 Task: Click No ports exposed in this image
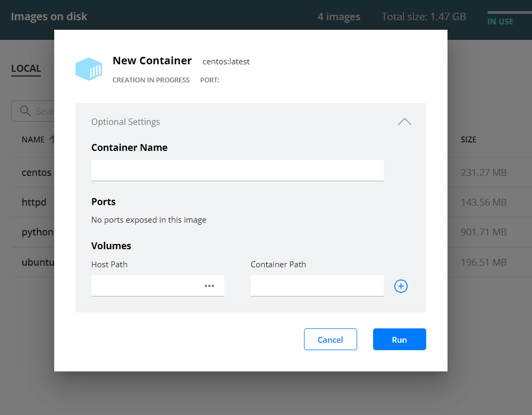(x=149, y=220)
